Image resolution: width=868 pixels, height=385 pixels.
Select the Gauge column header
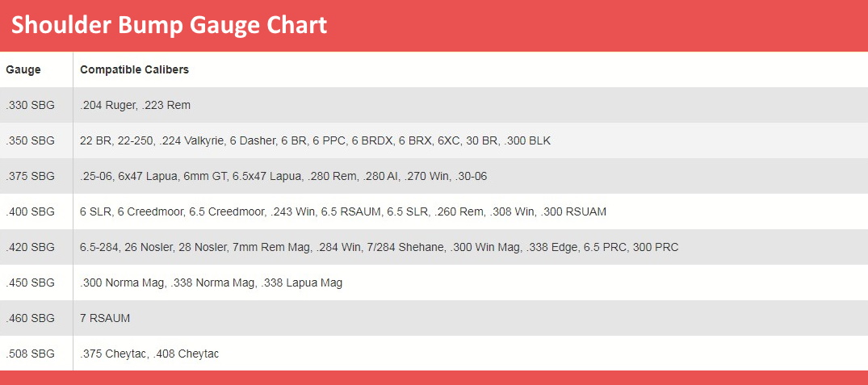pyautogui.click(x=23, y=69)
